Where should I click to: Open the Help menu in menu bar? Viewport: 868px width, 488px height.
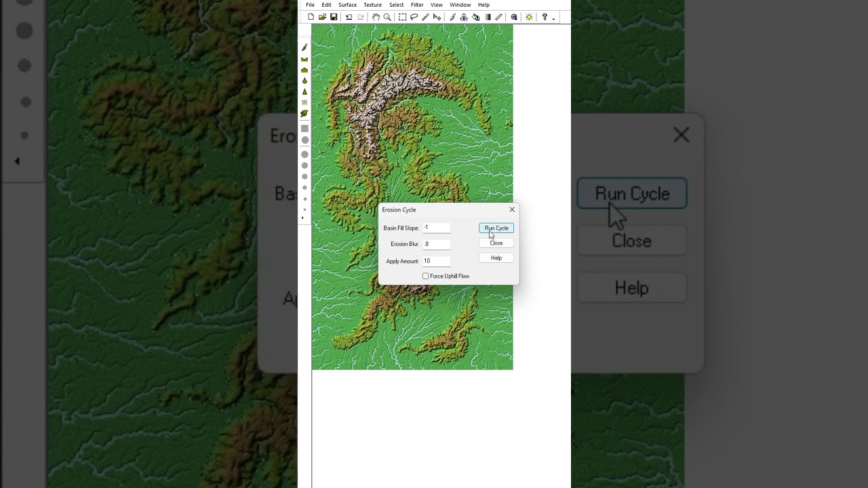pyautogui.click(x=484, y=5)
